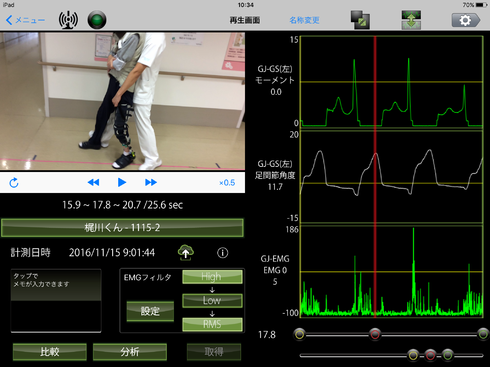Viewport: 490px width, 367px height.
Task: Tap the time range text 15.9 ~ 17.8 ~ 20.7
Action: [x=122, y=205]
